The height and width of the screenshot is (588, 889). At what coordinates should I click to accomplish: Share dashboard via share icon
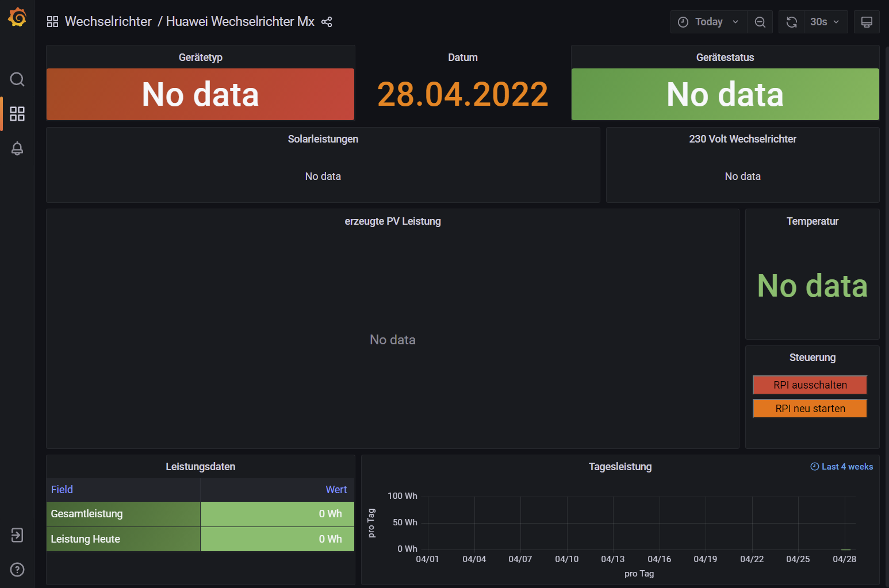327,22
